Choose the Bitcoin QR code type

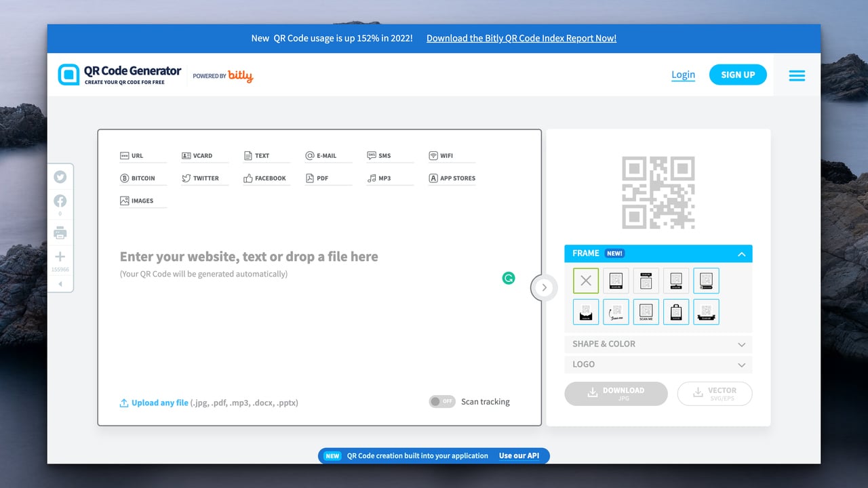[x=143, y=178]
